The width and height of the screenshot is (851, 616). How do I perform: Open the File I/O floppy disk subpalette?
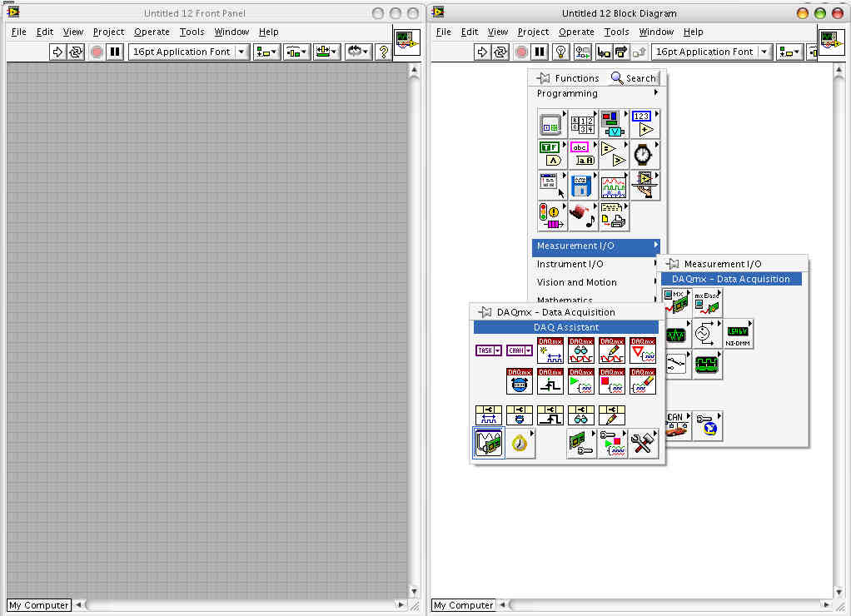[x=582, y=186]
